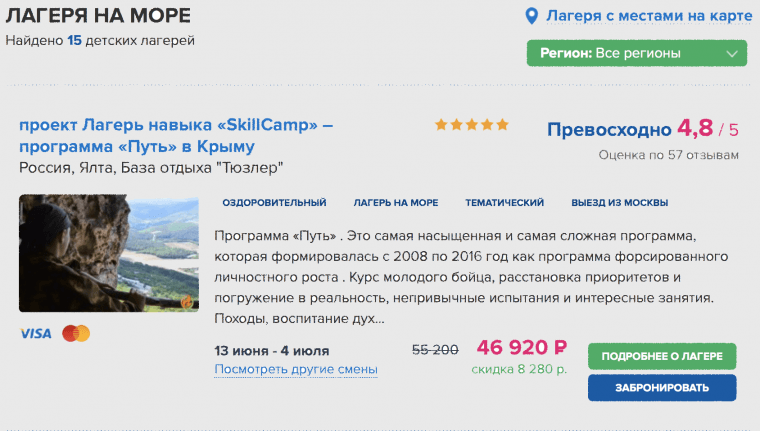Click the "Оценка по 57 отзывам" text
The width and height of the screenshot is (760, 431).
click(668, 155)
